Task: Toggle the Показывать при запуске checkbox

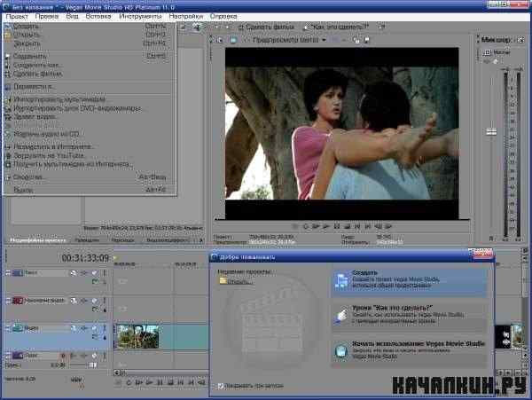Action: coord(221,386)
